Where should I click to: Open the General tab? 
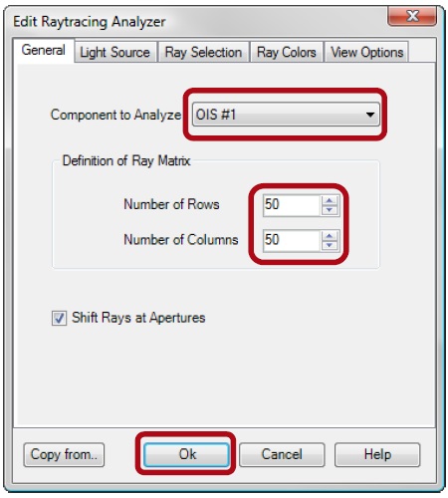pyautogui.click(x=43, y=51)
